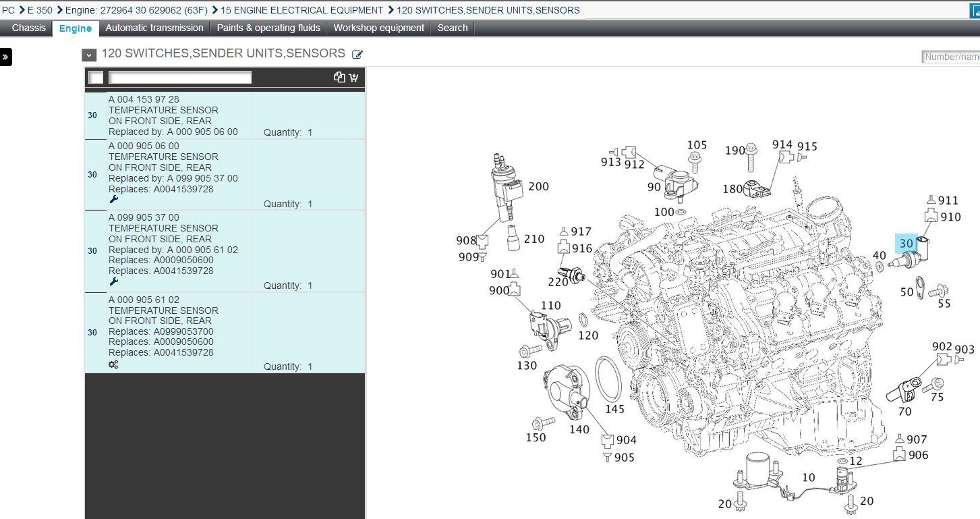The width and height of the screenshot is (980, 519).
Task: Click the copy parts list icon
Action: 339,77
